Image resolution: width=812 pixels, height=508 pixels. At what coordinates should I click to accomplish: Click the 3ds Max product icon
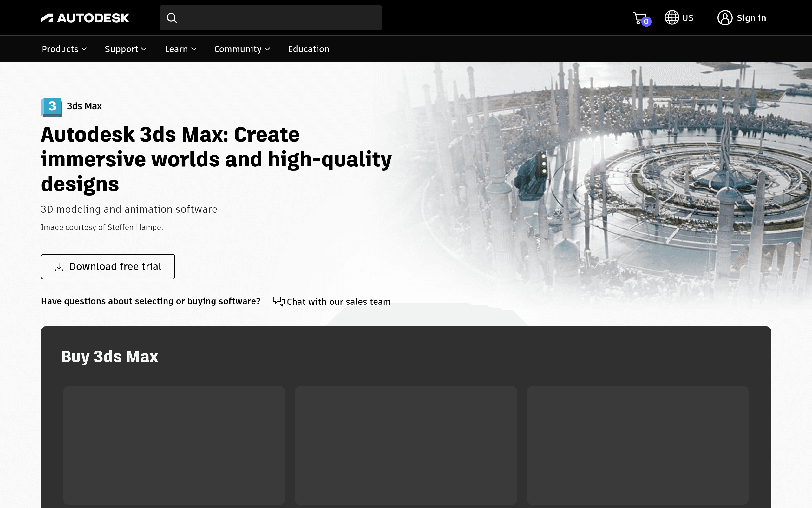tap(52, 107)
